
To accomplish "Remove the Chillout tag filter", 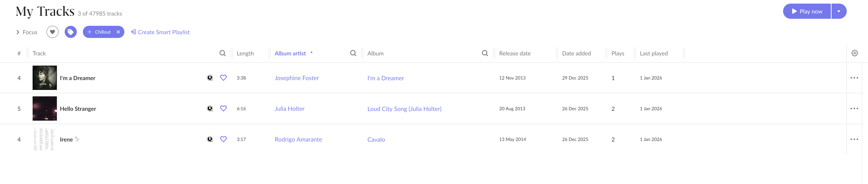I will (x=118, y=32).
